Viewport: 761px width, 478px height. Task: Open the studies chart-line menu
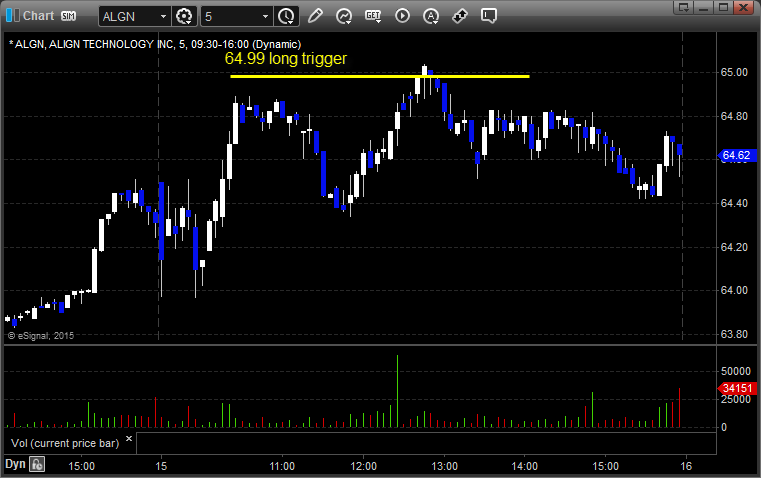(344, 16)
